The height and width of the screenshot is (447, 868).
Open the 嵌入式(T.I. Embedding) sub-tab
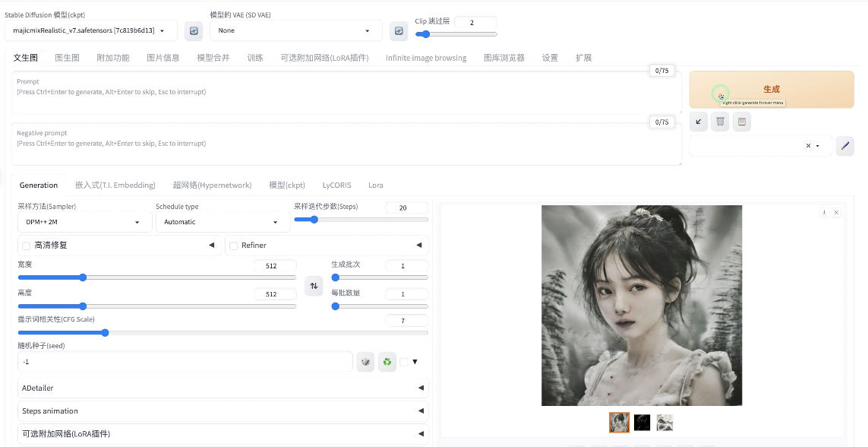pos(115,185)
